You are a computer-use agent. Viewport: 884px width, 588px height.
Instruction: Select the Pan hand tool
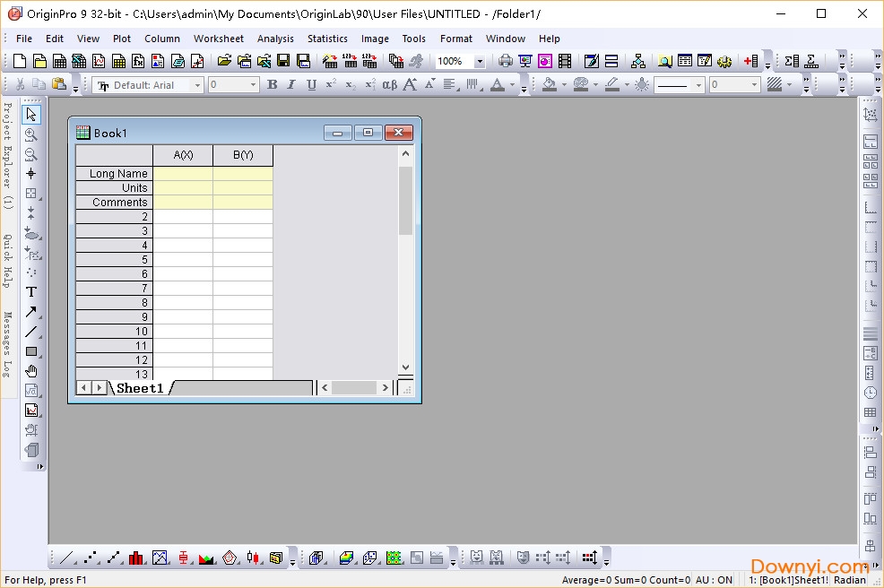tap(31, 371)
